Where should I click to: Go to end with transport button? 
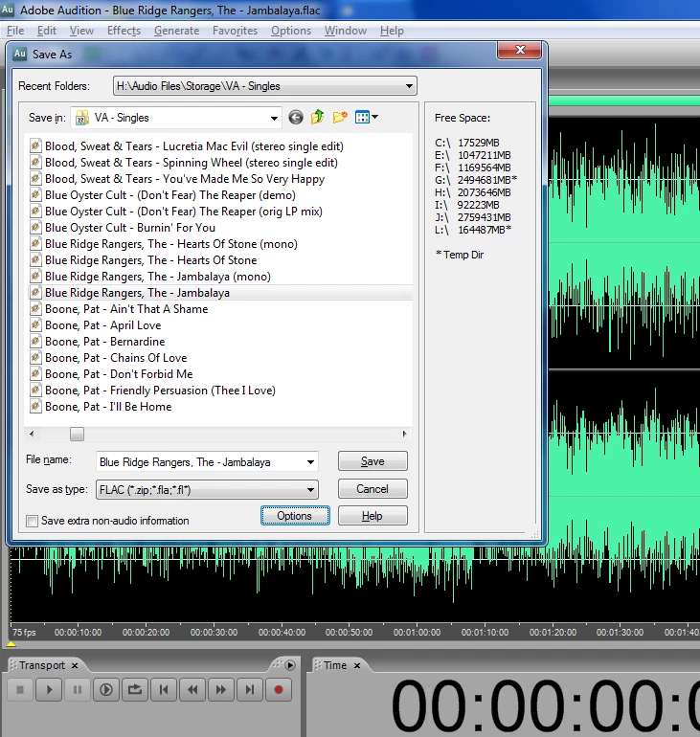point(250,689)
